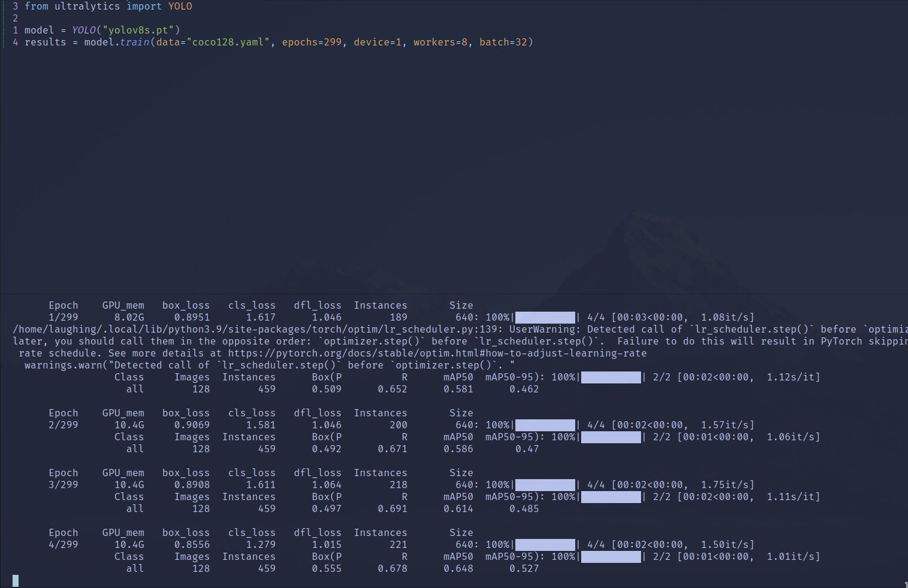The image size is (908, 588).
Task: Click the device=1 argument
Action: (x=378, y=42)
